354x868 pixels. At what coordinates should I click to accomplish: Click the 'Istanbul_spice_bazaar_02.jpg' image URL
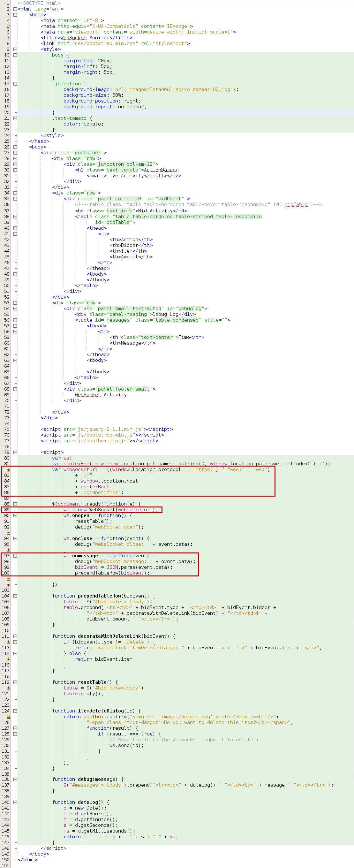click(190, 90)
